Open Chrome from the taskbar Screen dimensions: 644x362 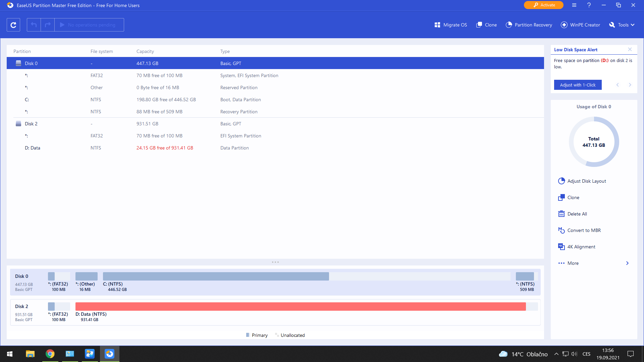(x=50, y=354)
